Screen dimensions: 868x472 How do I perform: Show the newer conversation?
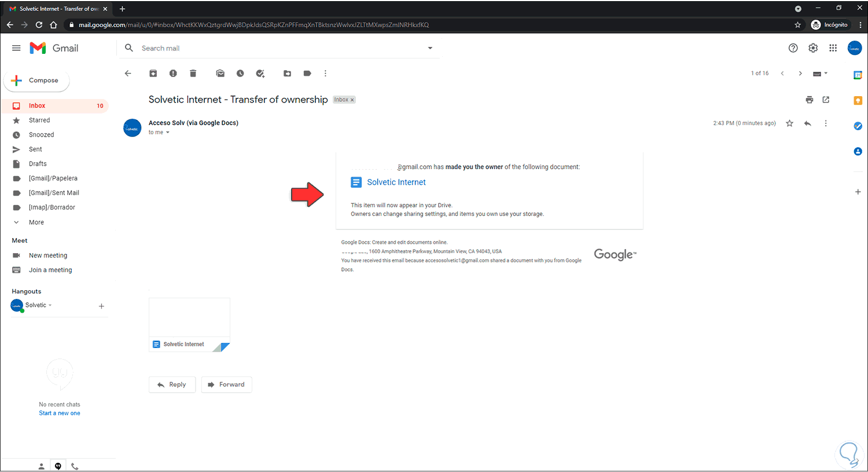(782, 74)
